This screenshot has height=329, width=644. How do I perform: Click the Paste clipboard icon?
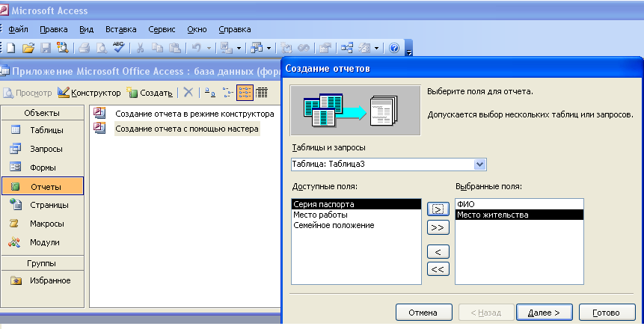(175, 48)
